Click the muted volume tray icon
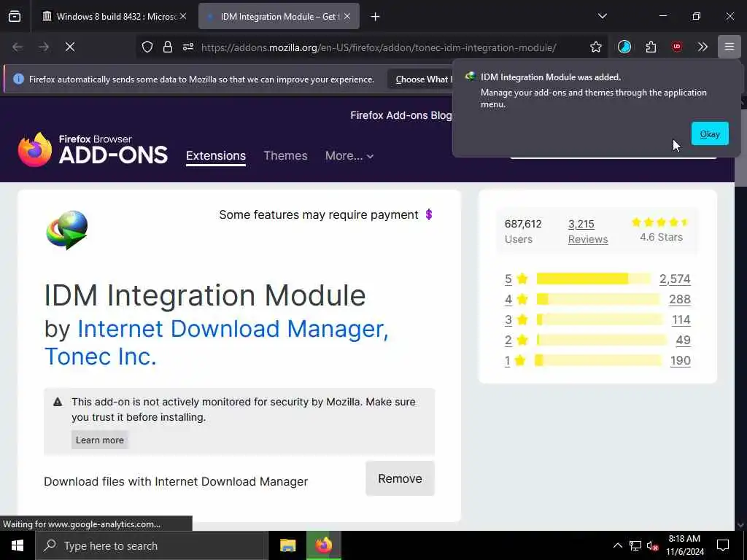Image resolution: width=747 pixels, height=560 pixels. 652,546
